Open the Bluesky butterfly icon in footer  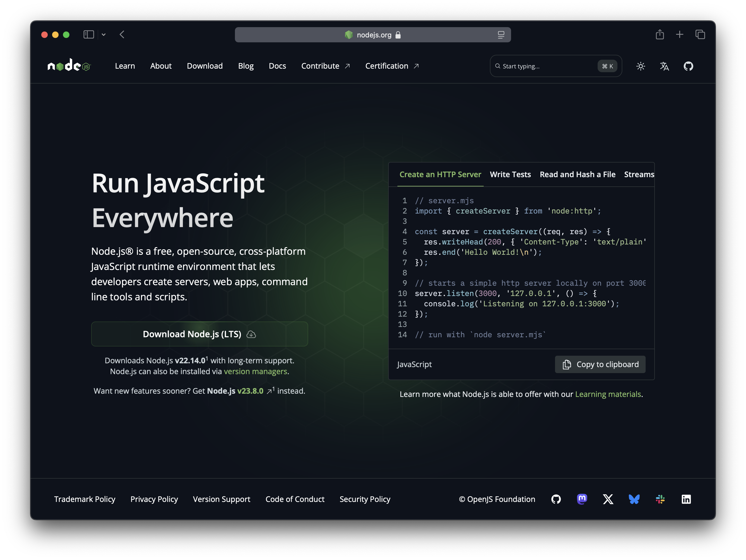(x=634, y=499)
